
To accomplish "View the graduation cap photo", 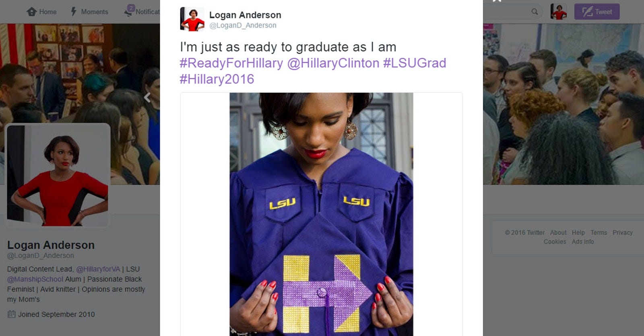I will click(321, 214).
